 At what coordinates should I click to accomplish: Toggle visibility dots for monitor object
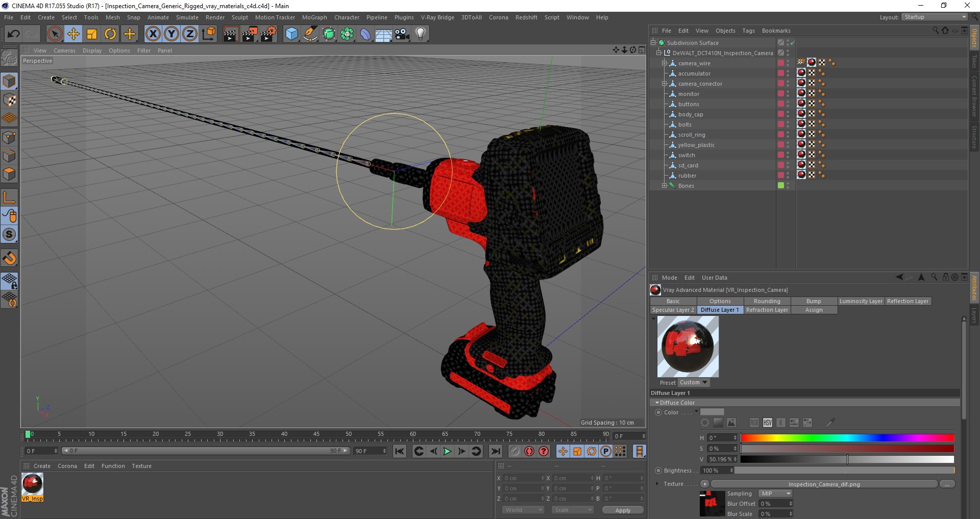[788, 94]
